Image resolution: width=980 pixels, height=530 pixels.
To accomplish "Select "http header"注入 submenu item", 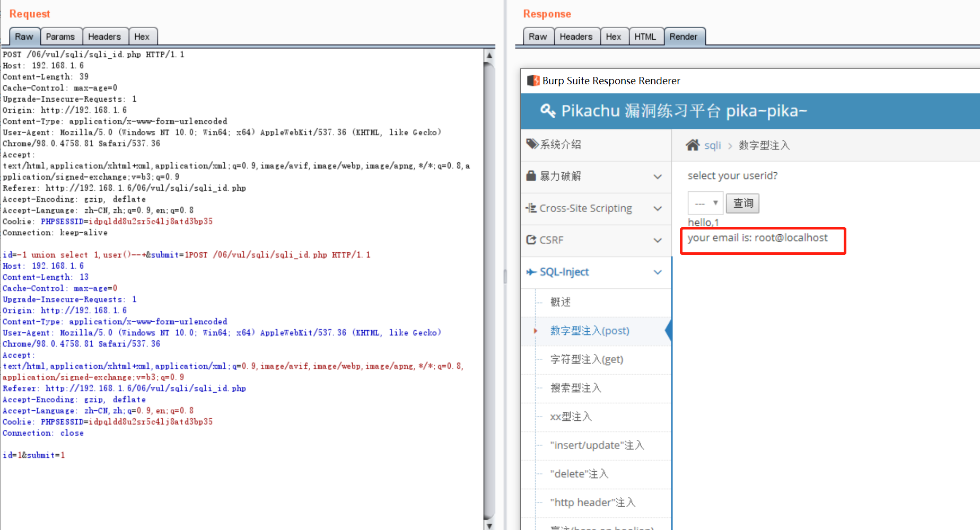I will pos(592,502).
